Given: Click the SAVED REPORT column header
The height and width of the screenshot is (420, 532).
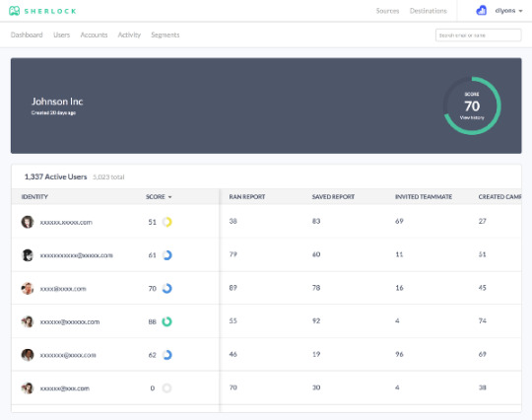Looking at the screenshot, I should click(x=333, y=197).
